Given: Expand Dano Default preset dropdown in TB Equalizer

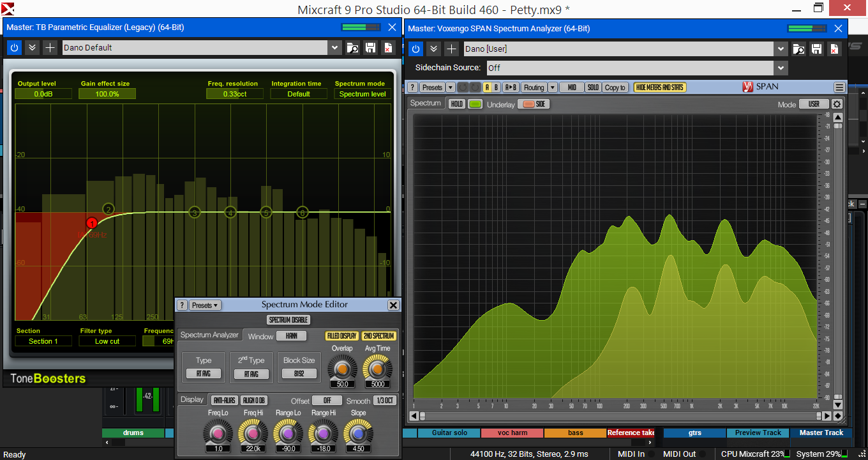Looking at the screenshot, I should click(x=335, y=47).
